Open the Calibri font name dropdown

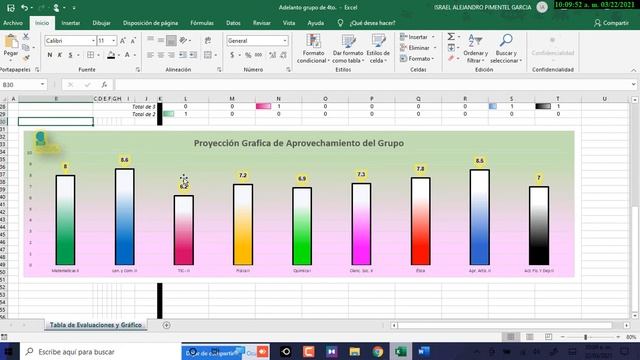93,41
